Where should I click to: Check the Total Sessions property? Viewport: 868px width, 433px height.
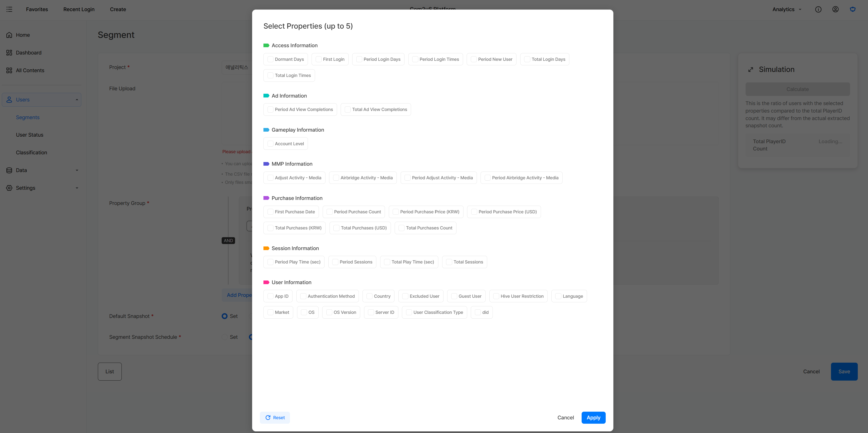tap(449, 262)
